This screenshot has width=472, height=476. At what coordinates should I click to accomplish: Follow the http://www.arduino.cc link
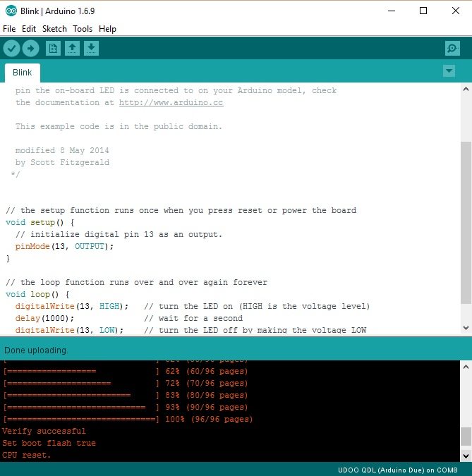171,103
